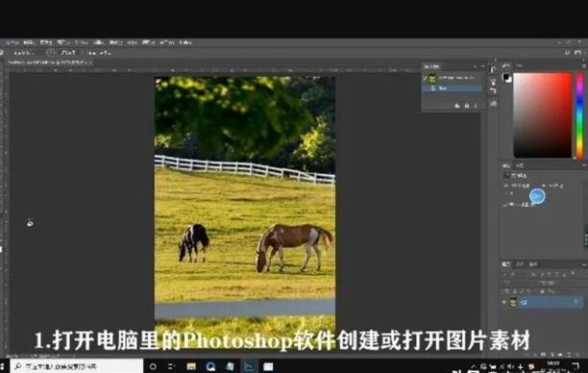
Task: Click the Photoshop icon in the taskbar
Action: [249, 366]
